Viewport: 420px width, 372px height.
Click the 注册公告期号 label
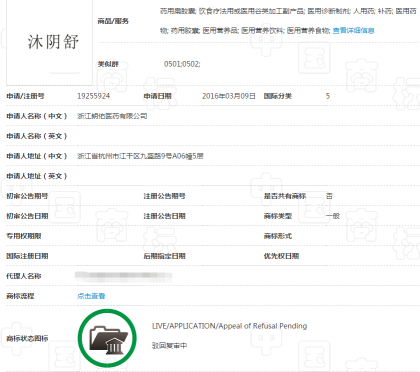164,196
